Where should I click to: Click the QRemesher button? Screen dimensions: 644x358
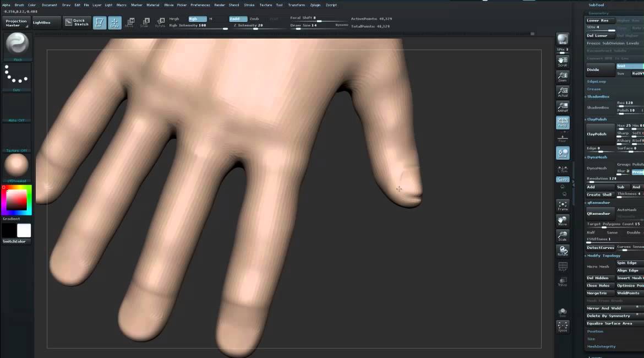point(600,214)
